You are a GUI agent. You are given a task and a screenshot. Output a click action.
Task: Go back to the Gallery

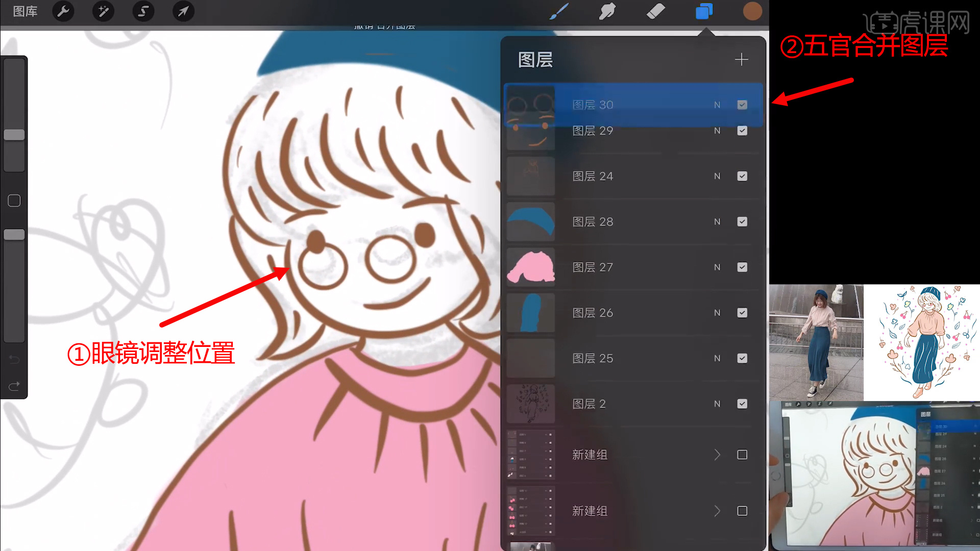[24, 11]
